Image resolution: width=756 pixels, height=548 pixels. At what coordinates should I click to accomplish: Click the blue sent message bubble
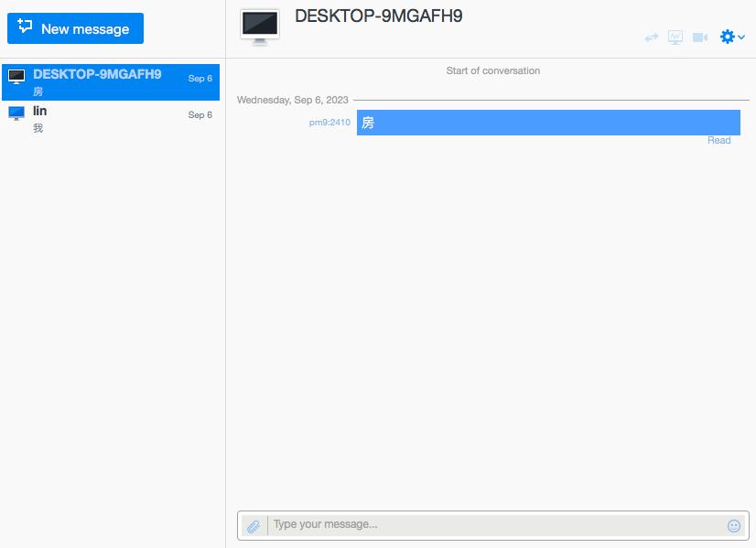pos(547,123)
